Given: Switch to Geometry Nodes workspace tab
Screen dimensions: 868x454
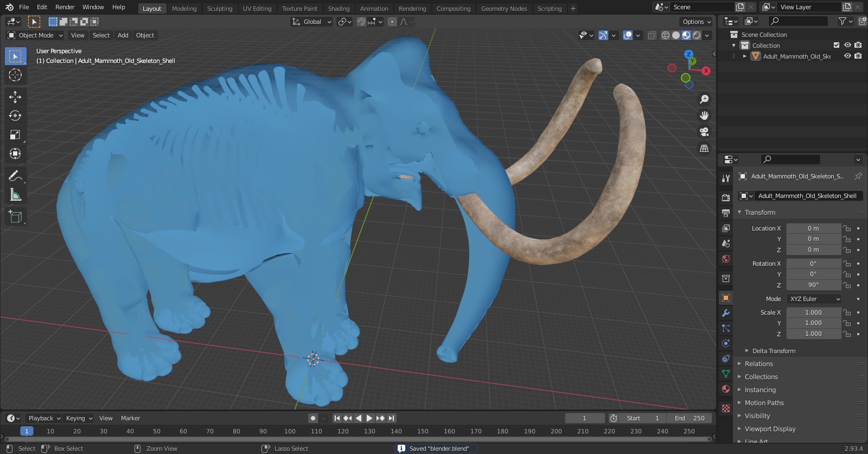Looking at the screenshot, I should click(504, 9).
